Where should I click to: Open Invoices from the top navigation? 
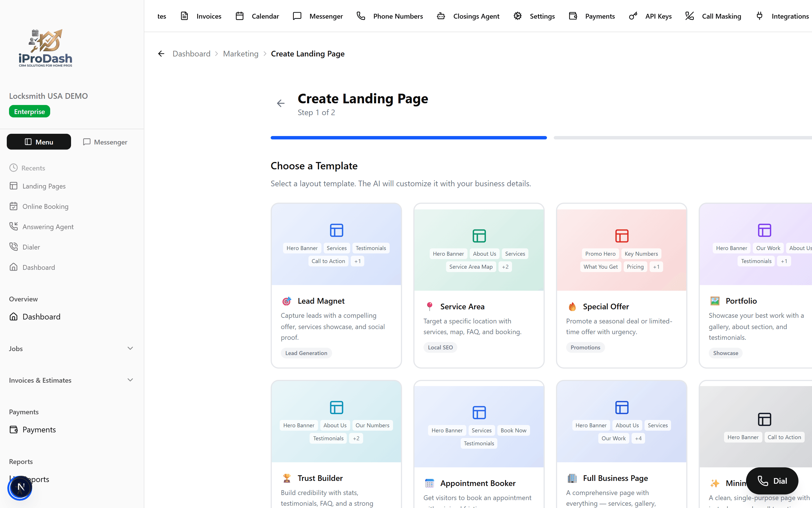pos(201,16)
